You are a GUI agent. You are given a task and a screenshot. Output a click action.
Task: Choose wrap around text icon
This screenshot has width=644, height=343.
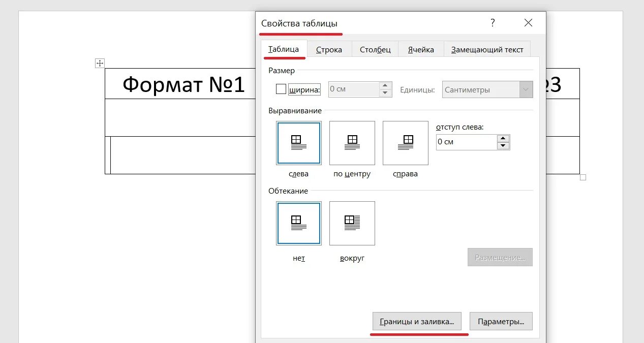tap(352, 223)
